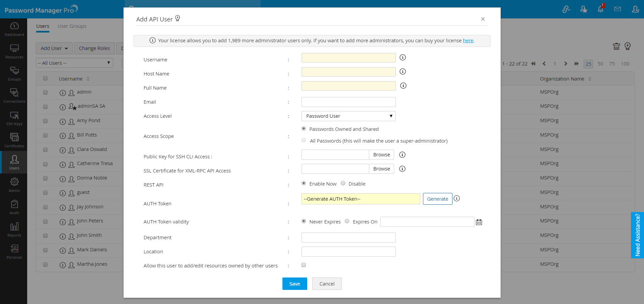Check allow add/edit resources owned by others
Viewport: 644px width, 304px height.
(304, 265)
